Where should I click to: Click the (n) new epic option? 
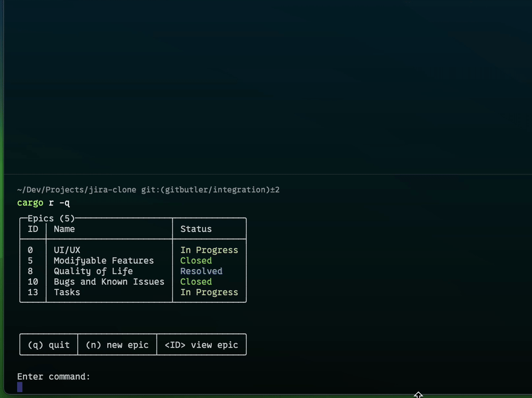coord(117,345)
